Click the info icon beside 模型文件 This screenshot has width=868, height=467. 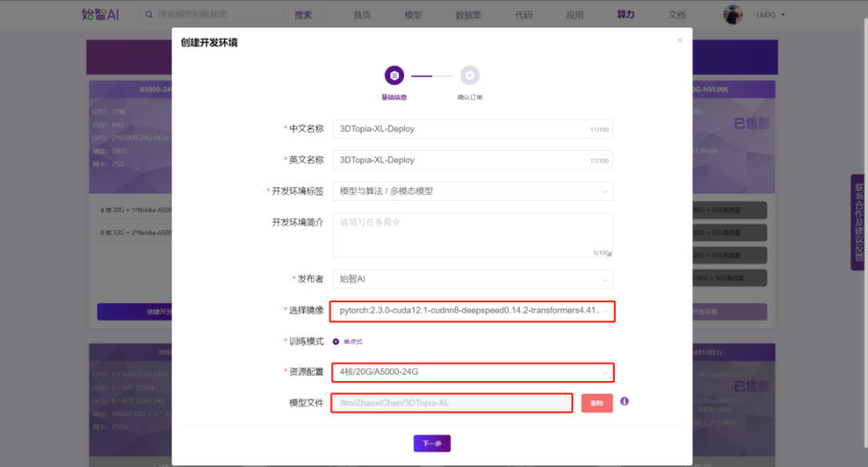tap(625, 402)
